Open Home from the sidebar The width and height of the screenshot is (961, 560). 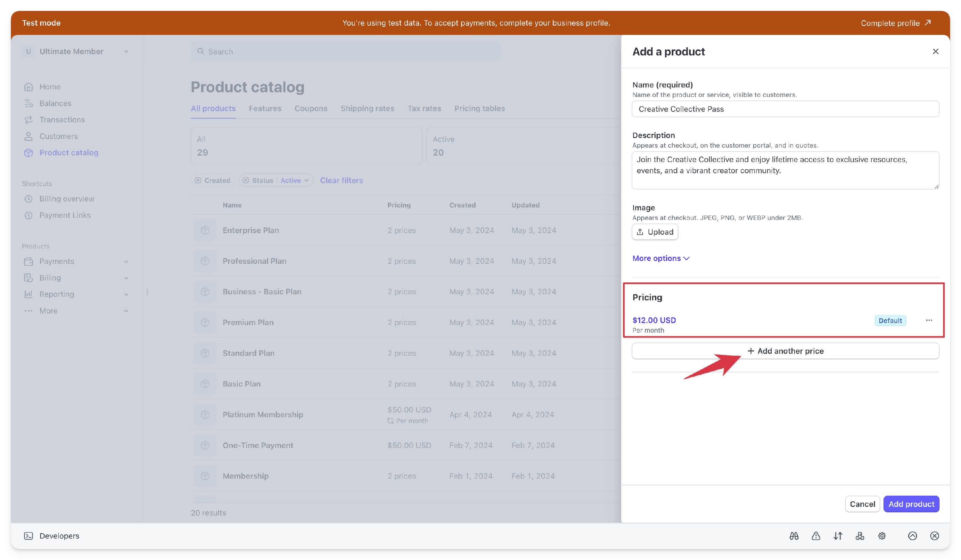(x=50, y=86)
